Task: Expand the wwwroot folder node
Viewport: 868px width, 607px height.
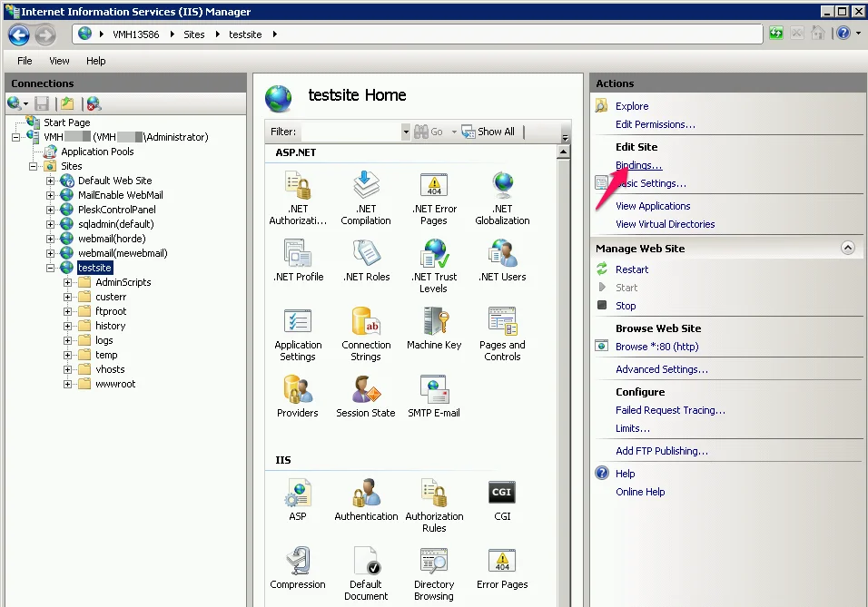Action: [x=67, y=384]
